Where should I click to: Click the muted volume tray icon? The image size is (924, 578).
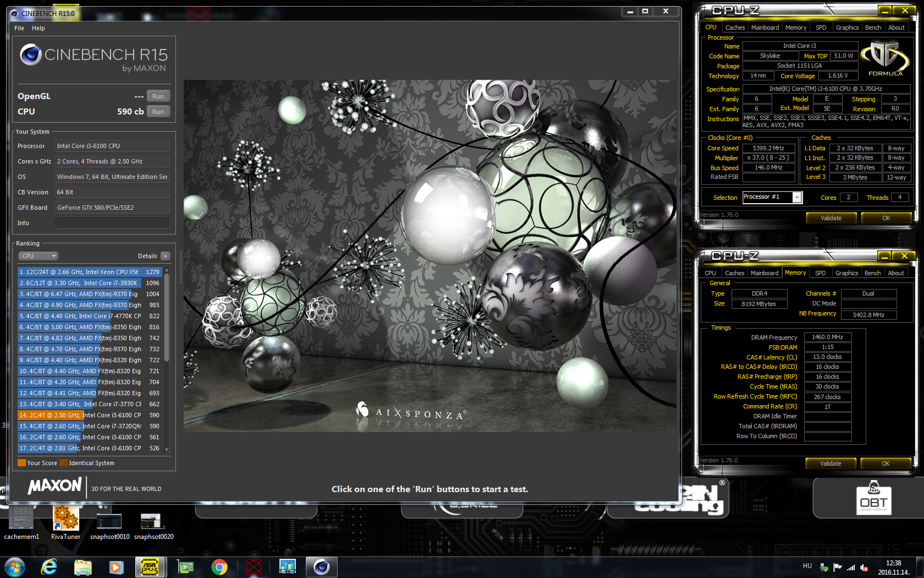click(x=864, y=567)
